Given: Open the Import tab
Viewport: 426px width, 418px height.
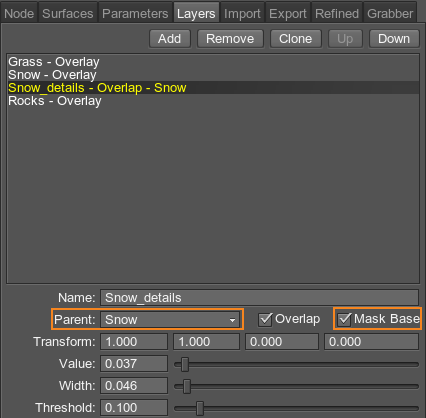Looking at the screenshot, I should point(242,13).
